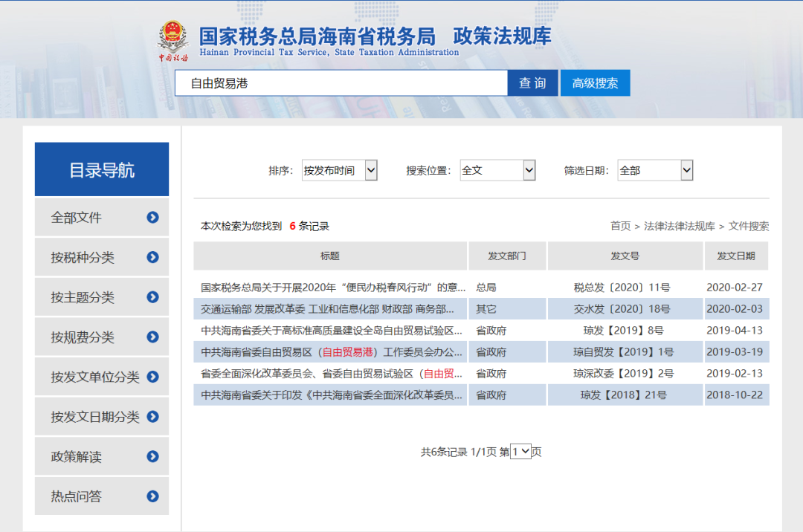The width and height of the screenshot is (803, 532).
Task: Click the China Tax emblem logo
Action: pyautogui.click(x=172, y=41)
